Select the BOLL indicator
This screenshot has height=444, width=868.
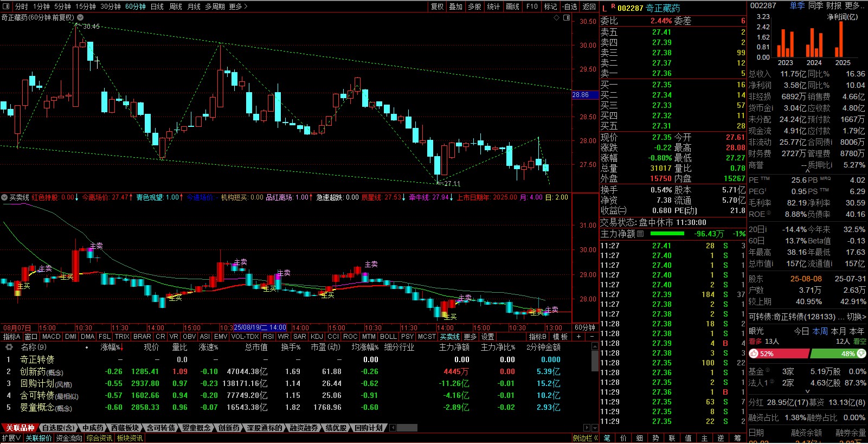pyautogui.click(x=388, y=337)
